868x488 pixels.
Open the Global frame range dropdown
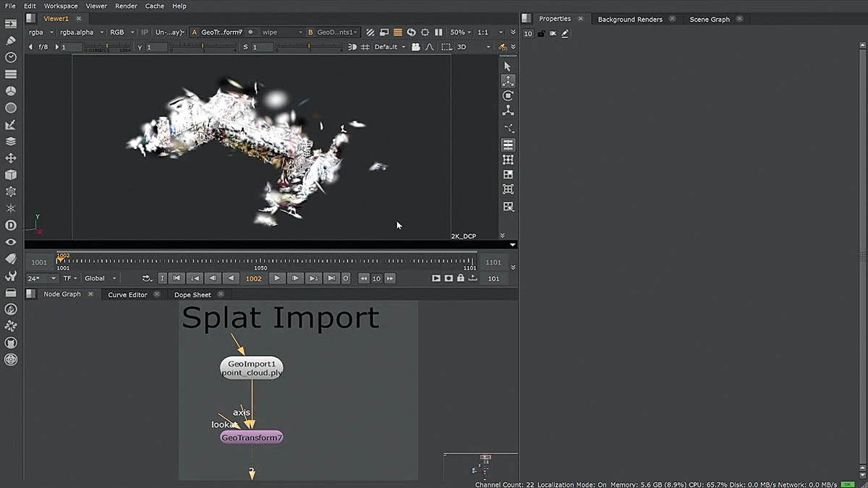[100, 278]
